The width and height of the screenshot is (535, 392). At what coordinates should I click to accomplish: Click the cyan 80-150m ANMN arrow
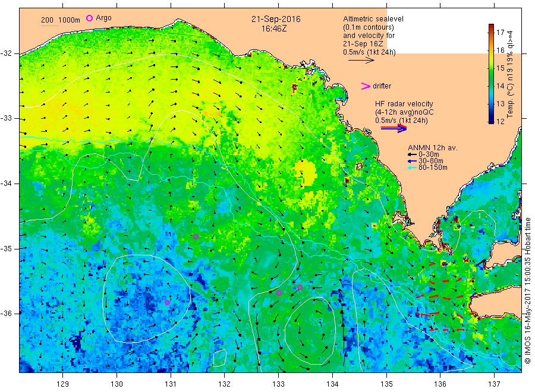pos(412,167)
